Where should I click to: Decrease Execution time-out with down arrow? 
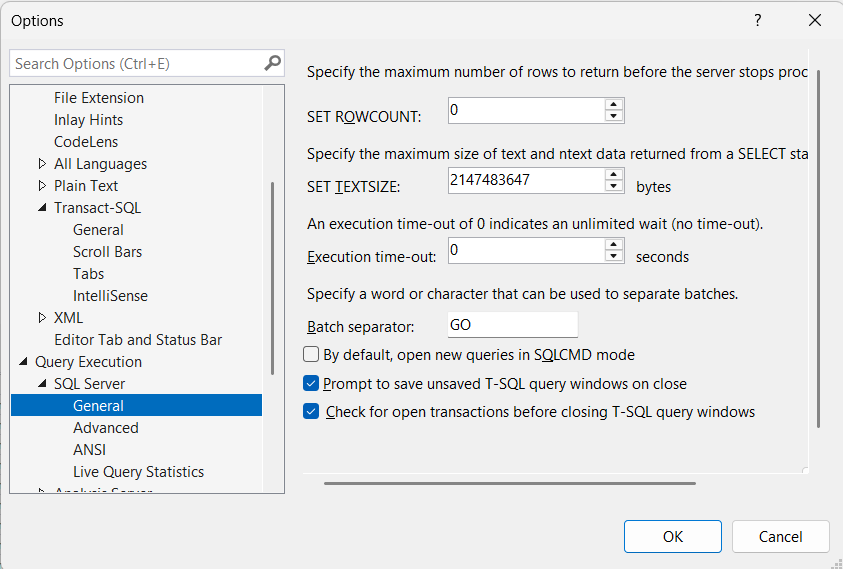[x=613, y=256]
